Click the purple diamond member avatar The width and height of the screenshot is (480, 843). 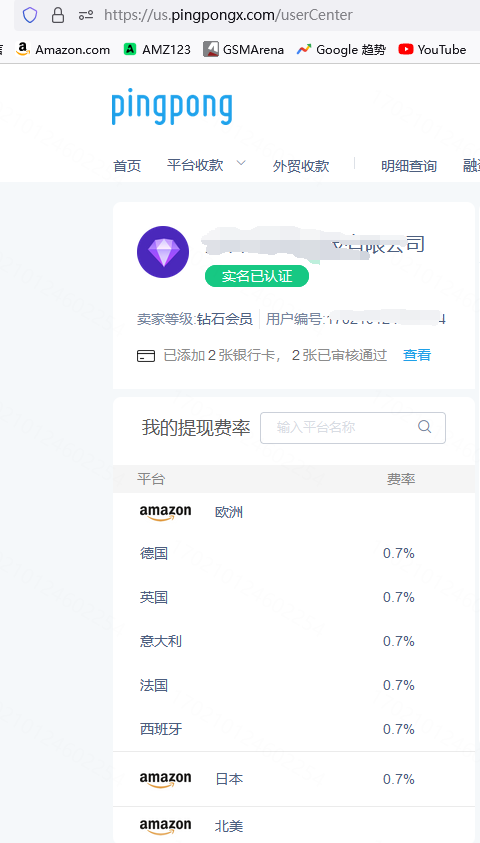[163, 252]
